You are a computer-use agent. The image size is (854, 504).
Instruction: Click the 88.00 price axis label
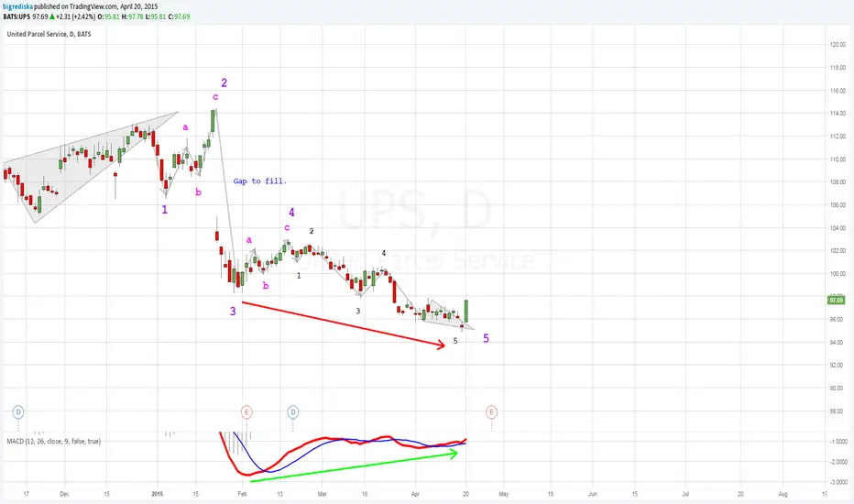838,411
